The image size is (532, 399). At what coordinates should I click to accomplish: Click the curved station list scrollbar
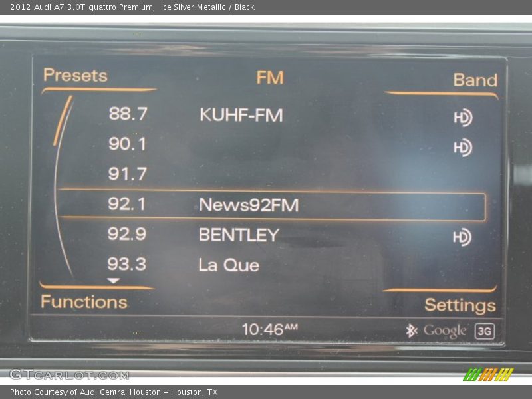(63, 187)
